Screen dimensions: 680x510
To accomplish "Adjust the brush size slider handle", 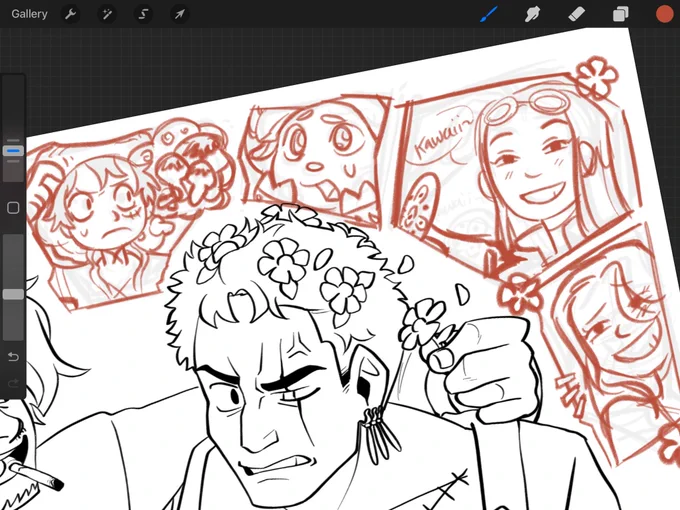I will [13, 151].
